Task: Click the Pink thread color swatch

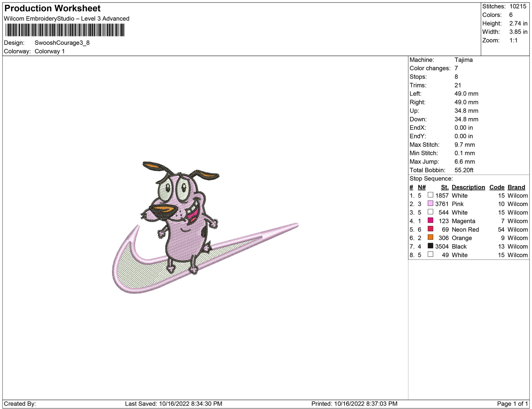Action: pyautogui.click(x=430, y=203)
